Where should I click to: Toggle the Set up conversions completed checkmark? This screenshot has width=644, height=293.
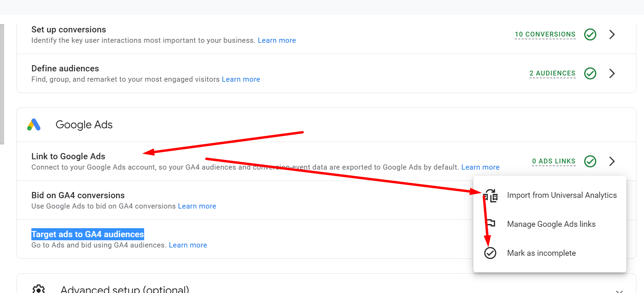tap(590, 34)
